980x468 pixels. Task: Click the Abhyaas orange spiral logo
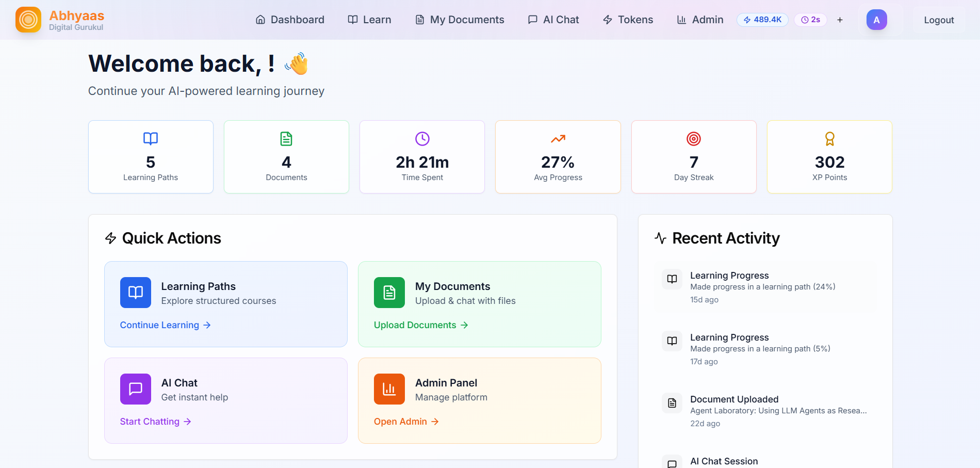coord(28,20)
